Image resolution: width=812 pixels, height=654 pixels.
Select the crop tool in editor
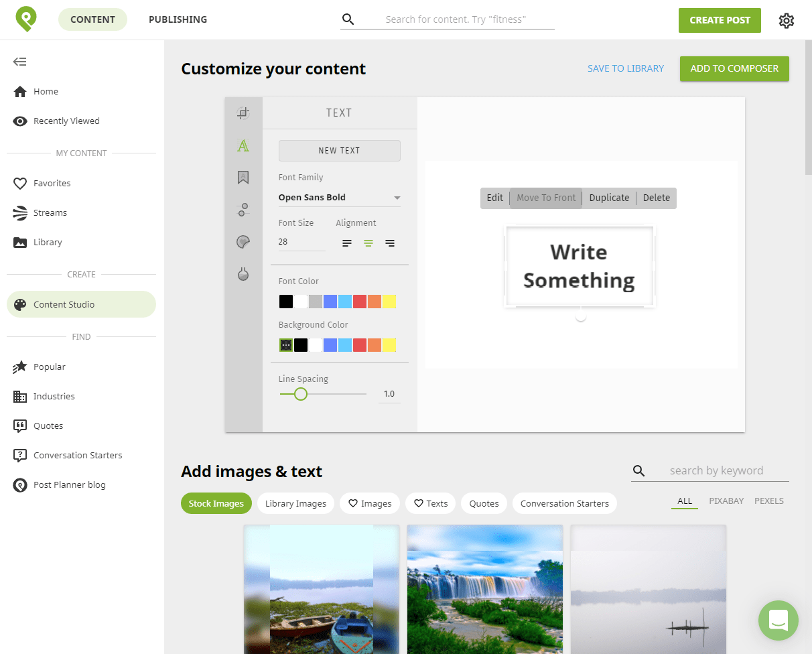tap(243, 113)
